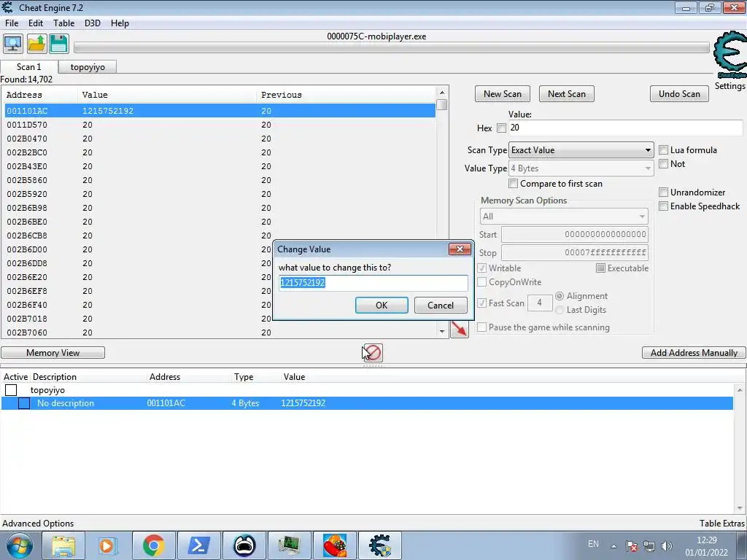Image resolution: width=747 pixels, height=560 pixels.
Task: Open memory region All dropdown
Action: click(x=564, y=216)
